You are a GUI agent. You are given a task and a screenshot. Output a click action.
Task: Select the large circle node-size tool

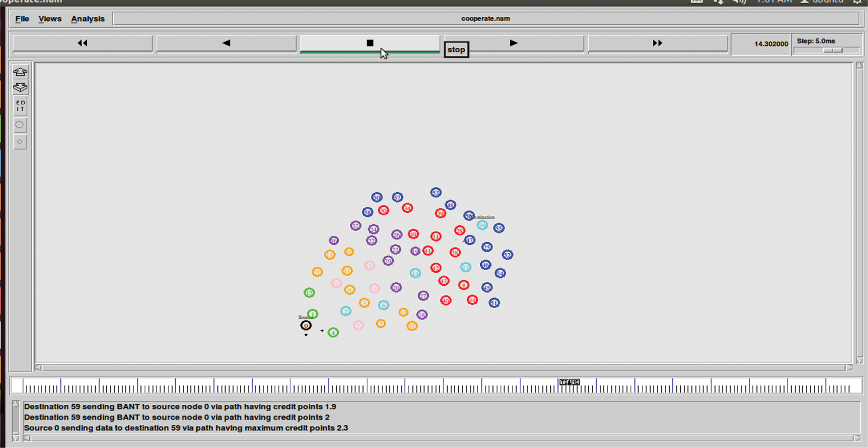(x=20, y=125)
